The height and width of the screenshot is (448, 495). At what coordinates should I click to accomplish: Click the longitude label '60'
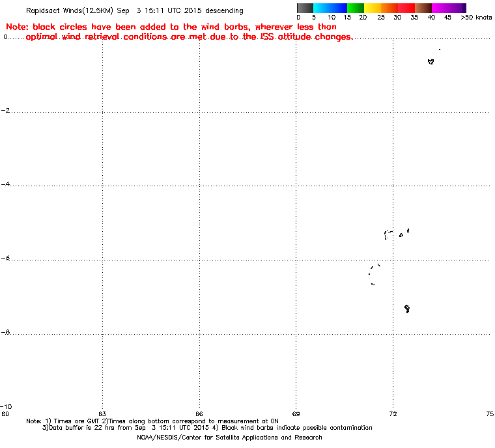click(5, 414)
